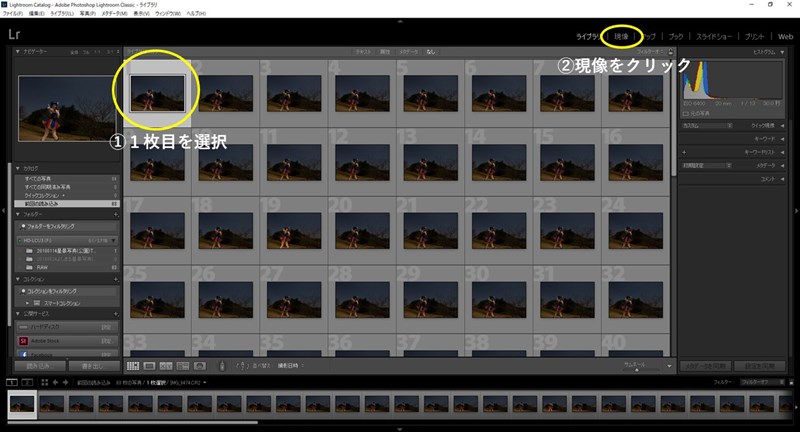
Task: Open the スライドショー module tab
Action: [714, 37]
